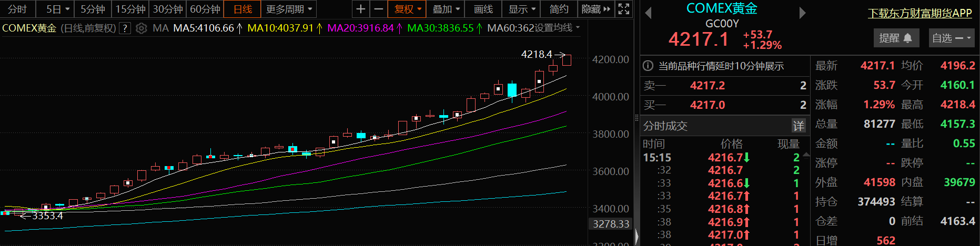Click the 15:15 trade row price 4216.7
Viewport: 980px width, 246px height.
click(725, 157)
